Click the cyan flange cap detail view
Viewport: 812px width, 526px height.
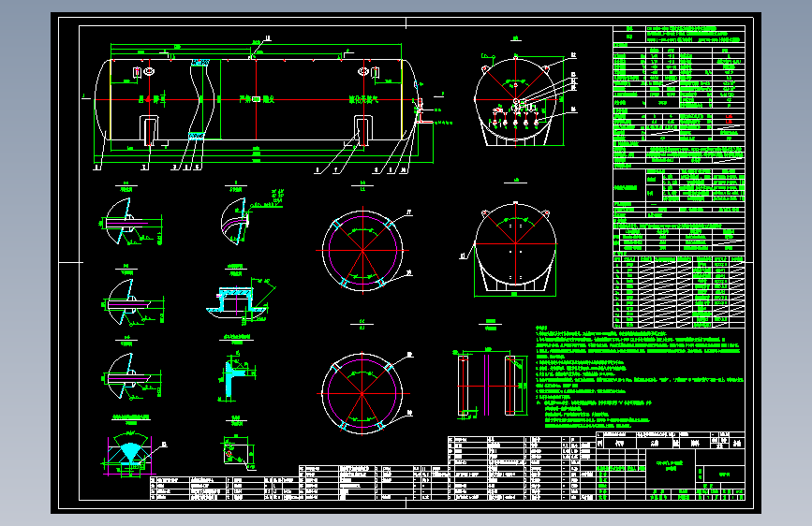click(x=238, y=301)
